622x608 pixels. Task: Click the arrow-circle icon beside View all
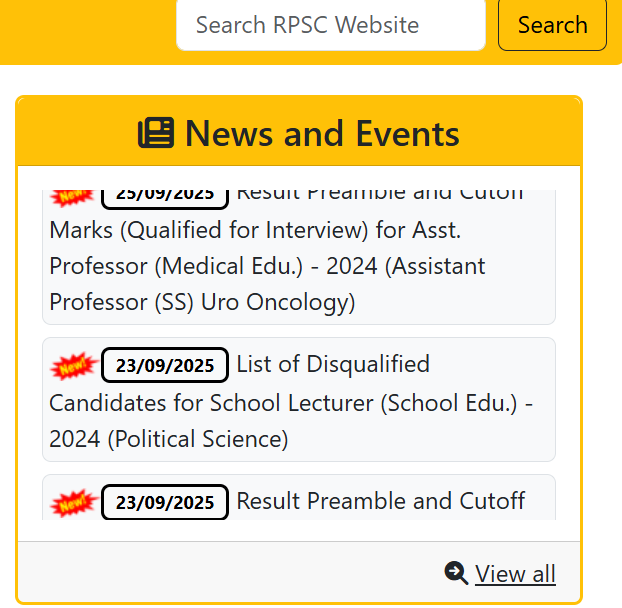click(456, 573)
